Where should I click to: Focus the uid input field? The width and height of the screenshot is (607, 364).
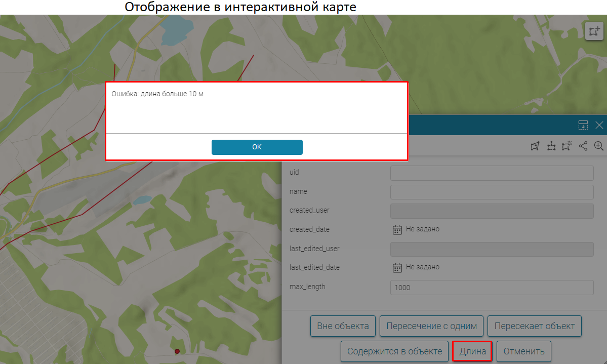(x=492, y=173)
